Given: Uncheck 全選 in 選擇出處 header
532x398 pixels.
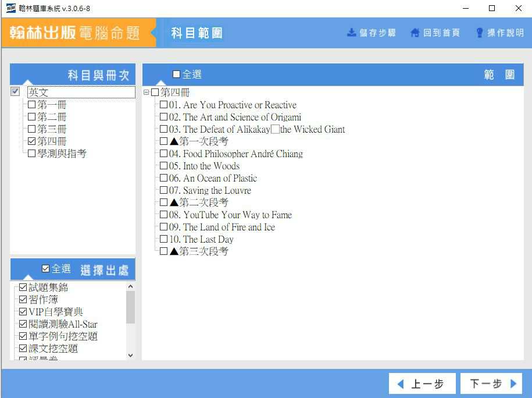Looking at the screenshot, I should point(45,269).
